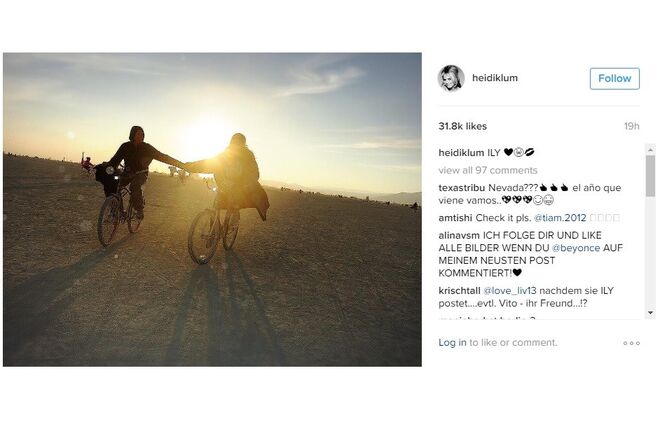The image size is (660, 422).
Task: Click heidiklum name in the caption
Action: click(461, 153)
